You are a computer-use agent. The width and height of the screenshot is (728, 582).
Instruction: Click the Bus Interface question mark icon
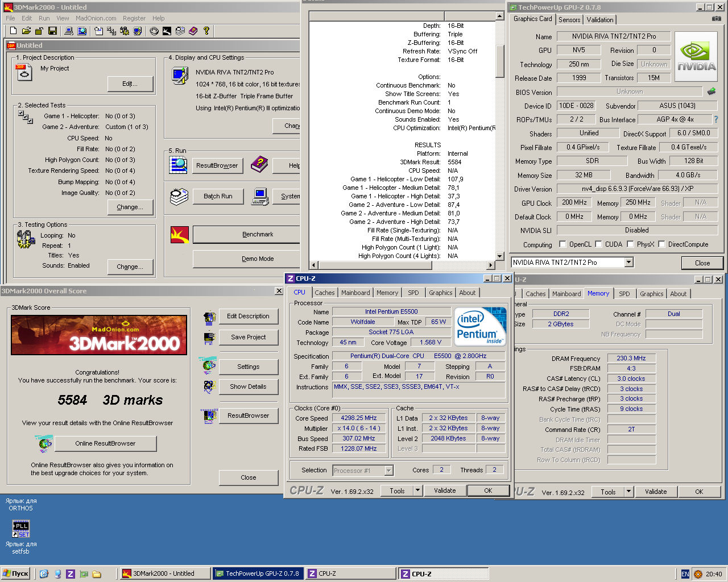point(716,119)
